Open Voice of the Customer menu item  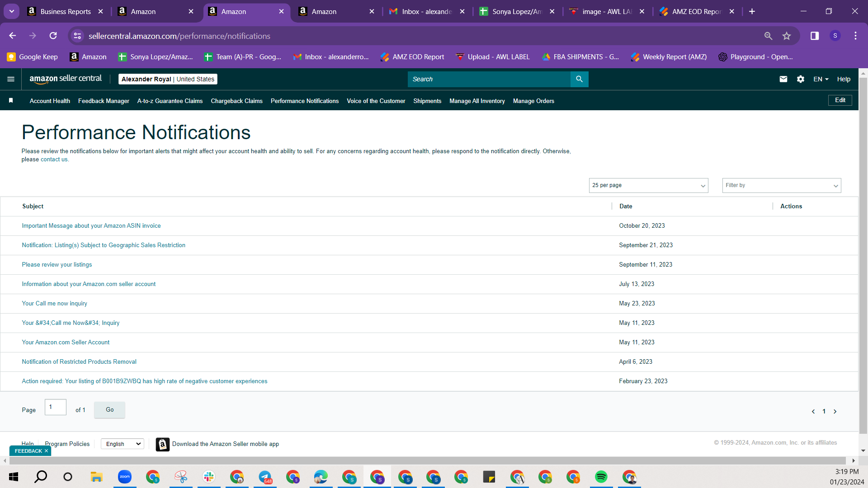(376, 101)
